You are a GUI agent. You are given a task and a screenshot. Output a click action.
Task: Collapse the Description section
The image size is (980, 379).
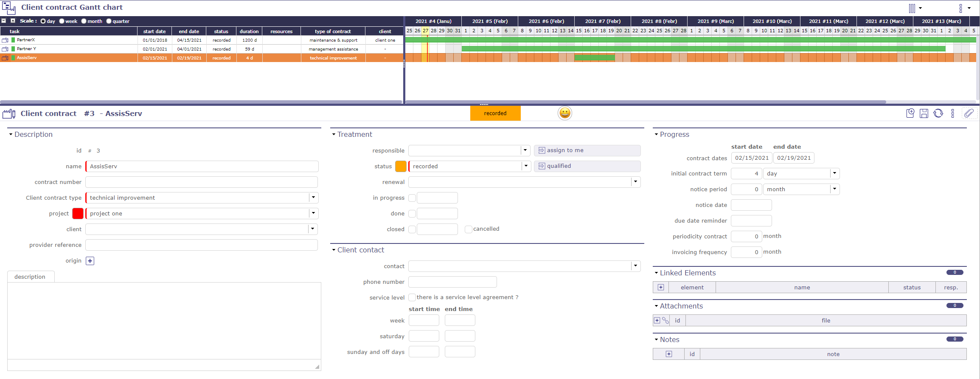(11, 134)
